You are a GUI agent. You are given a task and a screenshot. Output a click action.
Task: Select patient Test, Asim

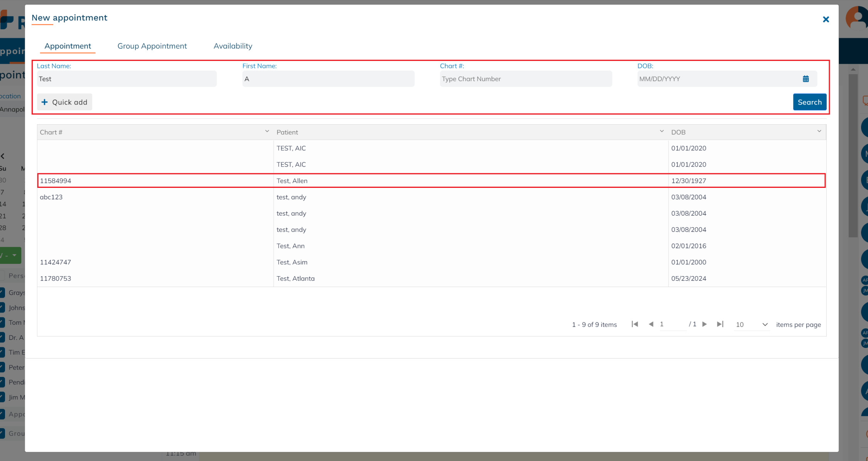click(292, 262)
